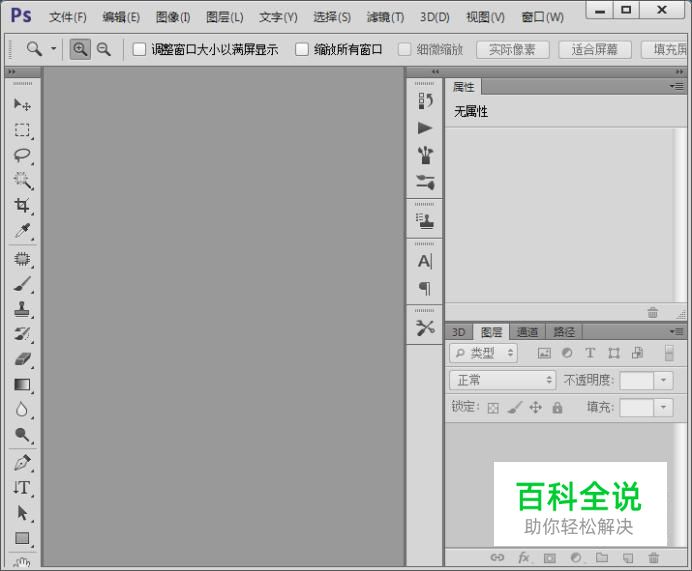This screenshot has width=692, height=571.
Task: Select the Vertical Type tool
Action: click(22, 488)
